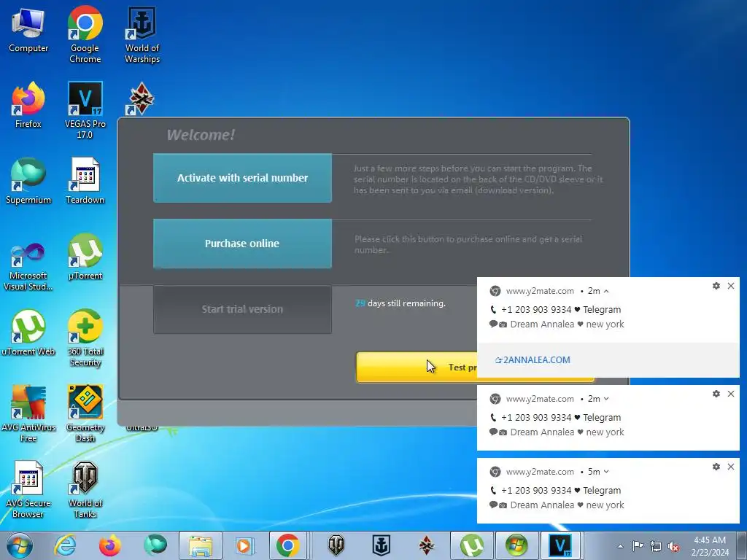Image resolution: width=747 pixels, height=560 pixels.
Task: Open settings gear on top notification
Action: point(716,286)
